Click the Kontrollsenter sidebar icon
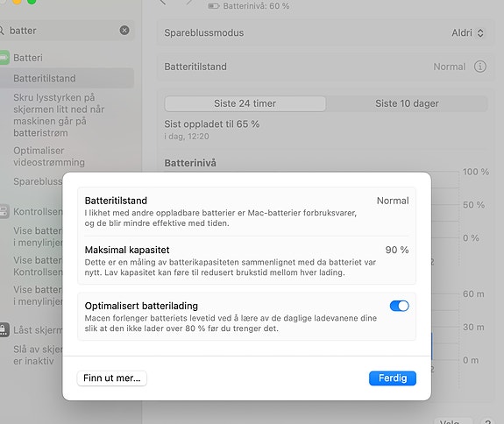The width and height of the screenshot is (504, 424). [x=4, y=211]
